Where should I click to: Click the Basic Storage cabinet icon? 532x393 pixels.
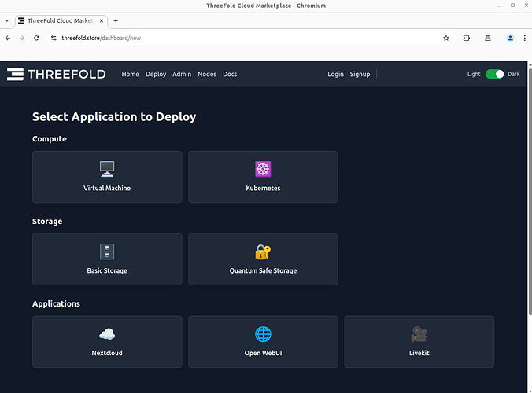click(107, 252)
